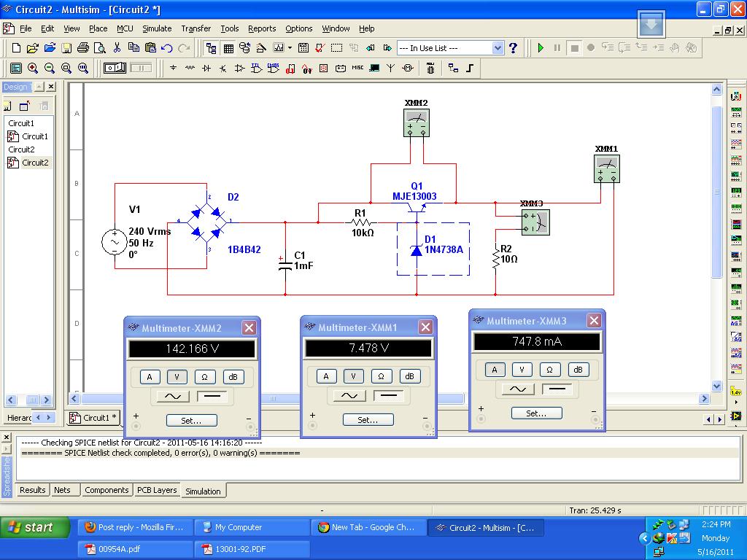Place a Basic resistor component icon
The height and width of the screenshot is (560, 747).
click(x=190, y=68)
